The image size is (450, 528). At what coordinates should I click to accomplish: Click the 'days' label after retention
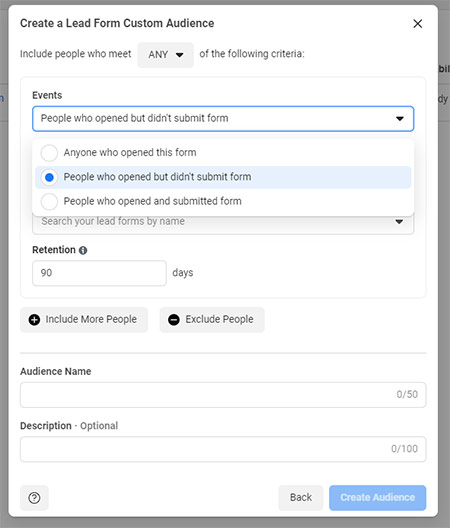(183, 272)
